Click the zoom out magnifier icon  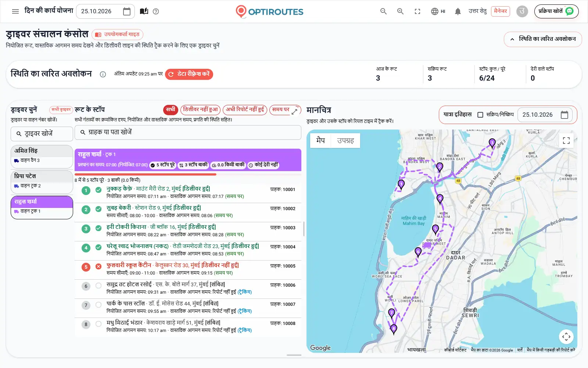pos(383,11)
